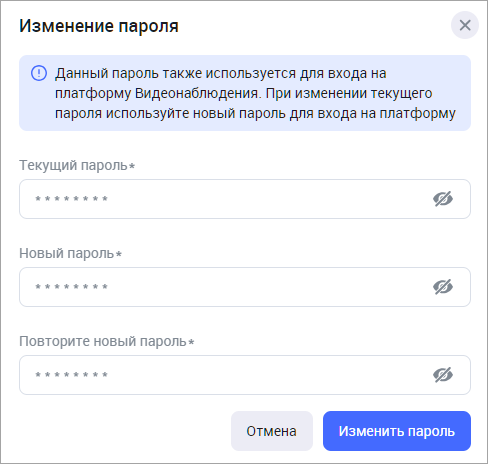Click the Отмена button
This screenshot has width=488, height=464.
click(272, 431)
